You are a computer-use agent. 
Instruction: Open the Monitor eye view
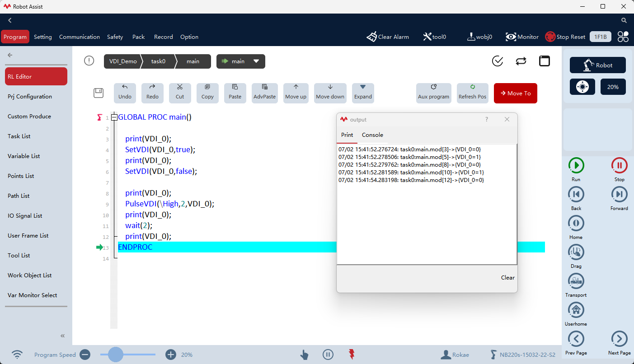[511, 37]
